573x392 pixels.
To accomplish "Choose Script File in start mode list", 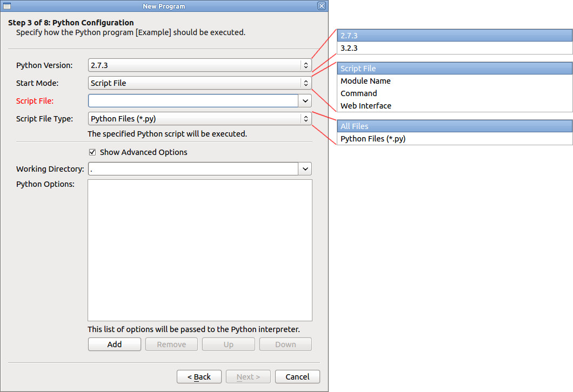I will tap(455, 68).
